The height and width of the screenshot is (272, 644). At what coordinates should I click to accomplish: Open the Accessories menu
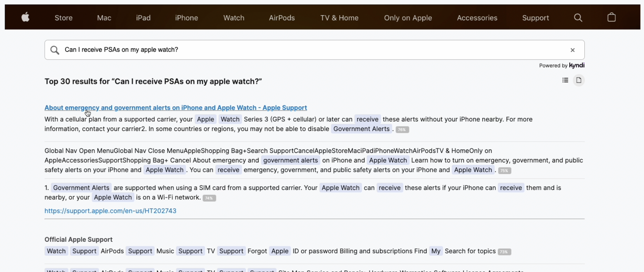point(477,18)
